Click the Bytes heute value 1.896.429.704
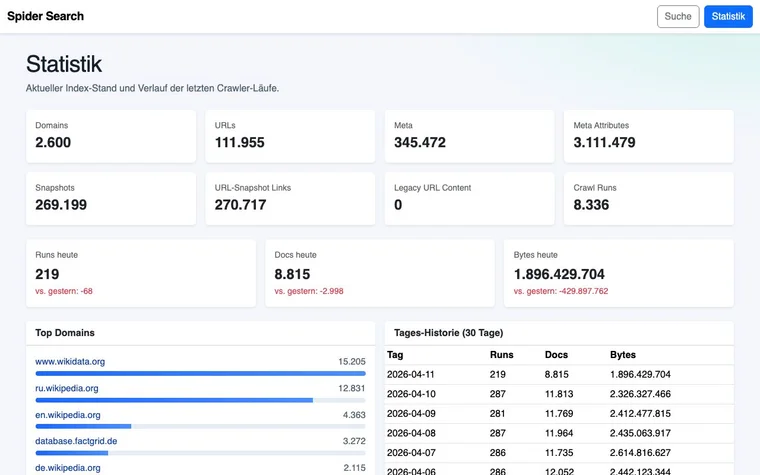 (x=559, y=274)
